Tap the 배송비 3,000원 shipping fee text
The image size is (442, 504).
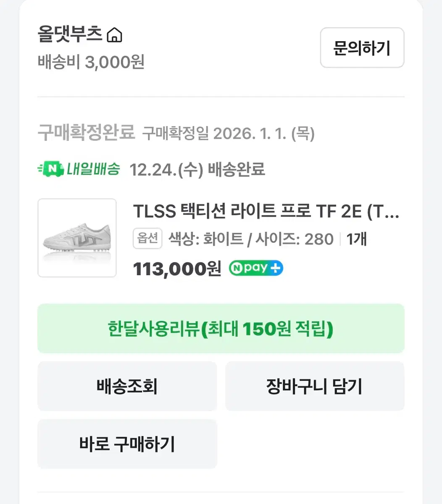(x=91, y=63)
